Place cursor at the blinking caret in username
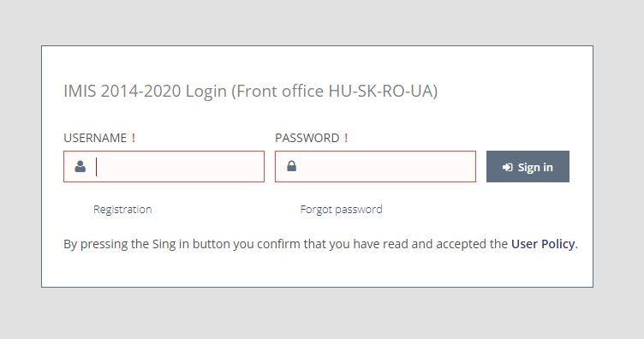 point(96,167)
